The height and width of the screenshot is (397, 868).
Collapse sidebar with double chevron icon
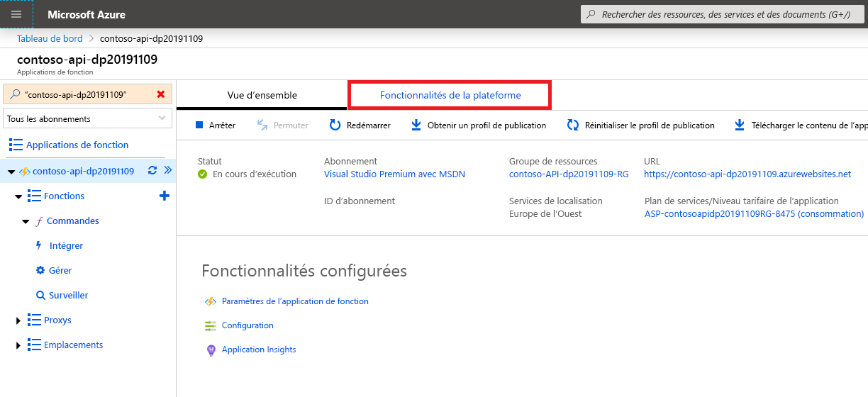coord(168,170)
